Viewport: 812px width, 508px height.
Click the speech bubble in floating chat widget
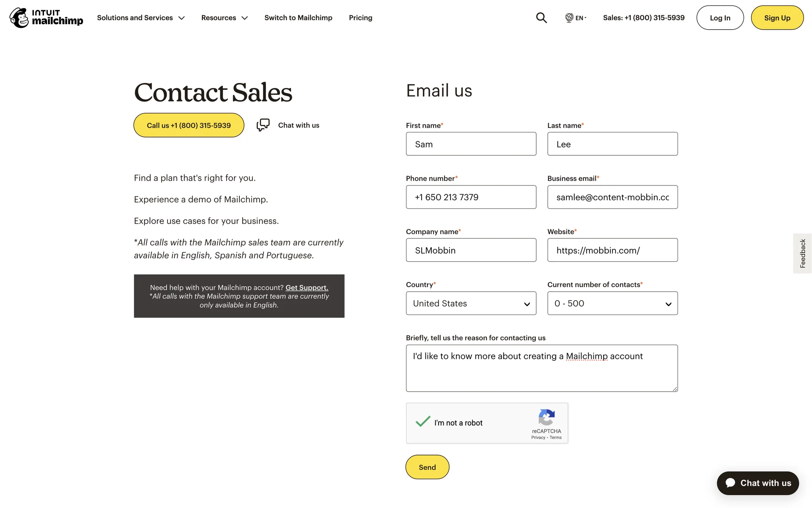730,483
